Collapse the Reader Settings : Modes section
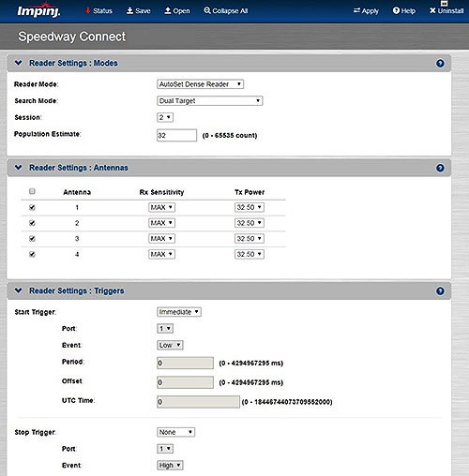 [19, 63]
